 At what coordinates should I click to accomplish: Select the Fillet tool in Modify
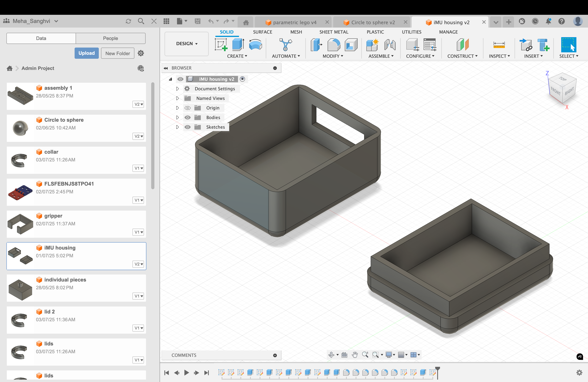334,45
